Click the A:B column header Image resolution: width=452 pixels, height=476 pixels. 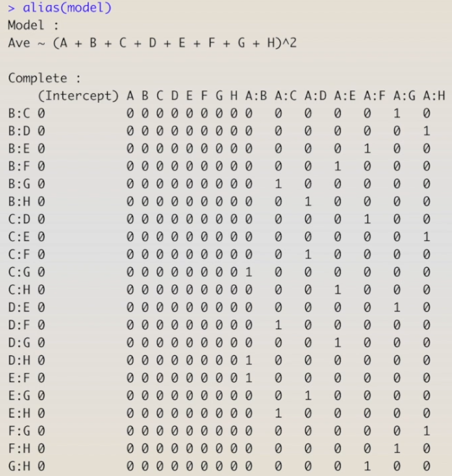click(x=256, y=95)
